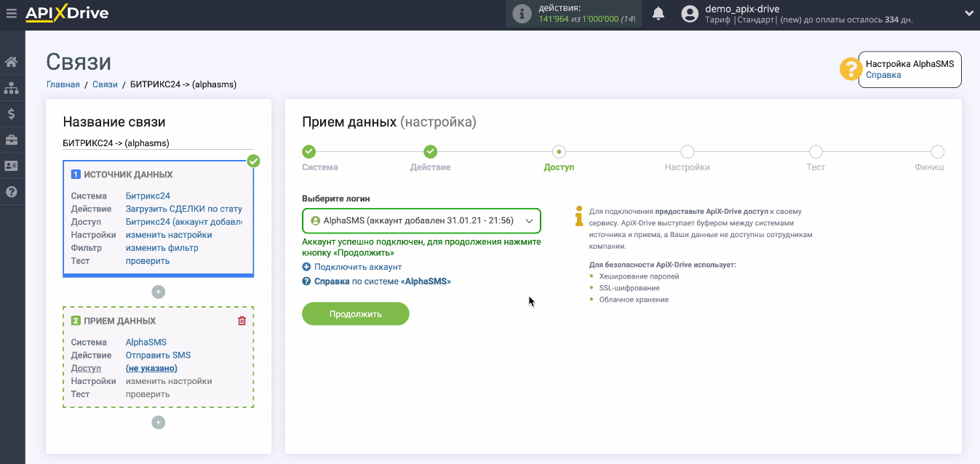Click изменить фильтр link
The height and width of the screenshot is (464, 980).
[x=162, y=248]
